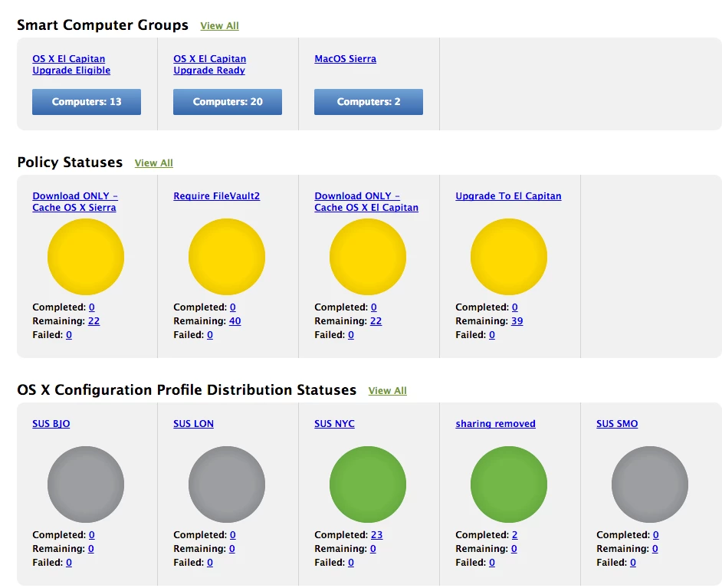Open View All for Configuration Profile Distribution Statuses
Viewport: 722px width, 588px height.
click(388, 390)
